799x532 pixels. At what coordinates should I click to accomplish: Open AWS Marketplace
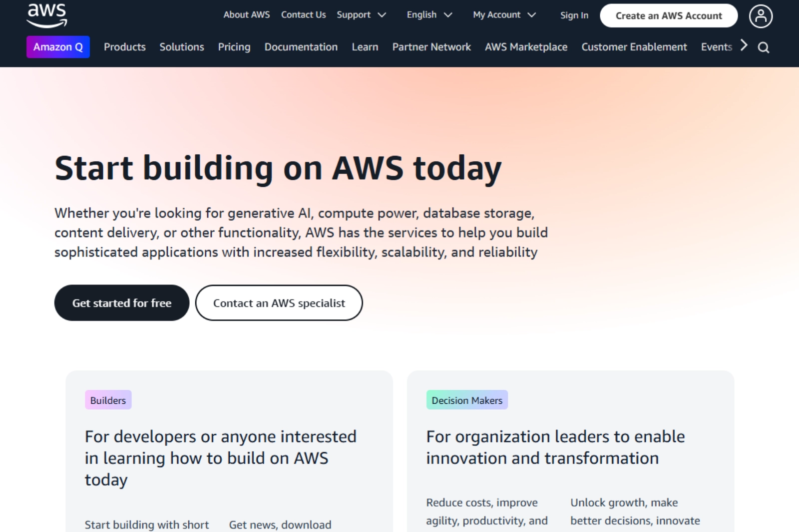(x=526, y=47)
